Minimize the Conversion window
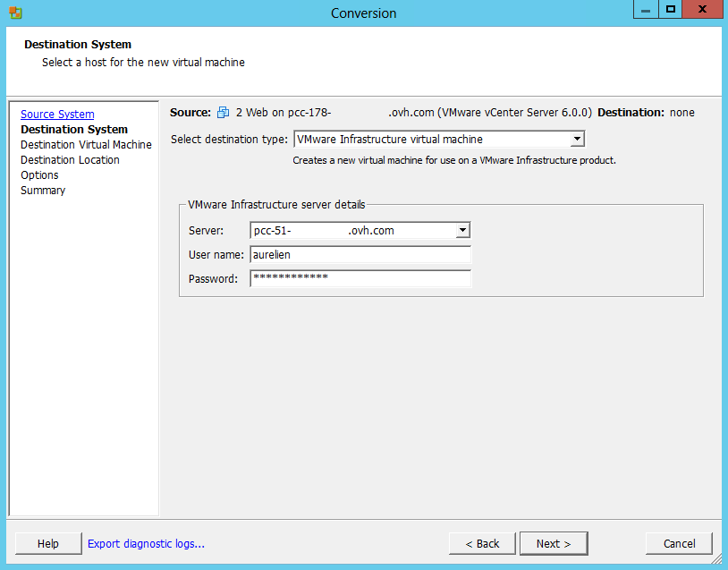The image size is (728, 570). click(646, 10)
